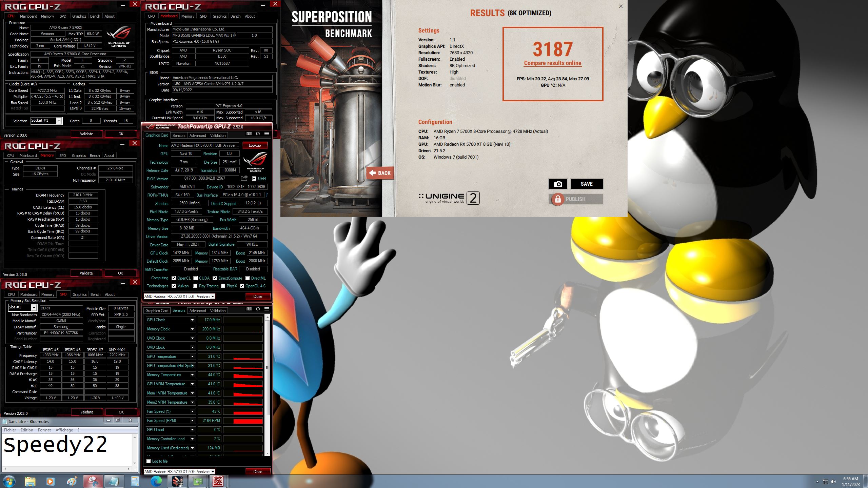The image size is (868, 488).
Task: Switch to Notepad via the taskbar icon
Action: coord(114,481)
